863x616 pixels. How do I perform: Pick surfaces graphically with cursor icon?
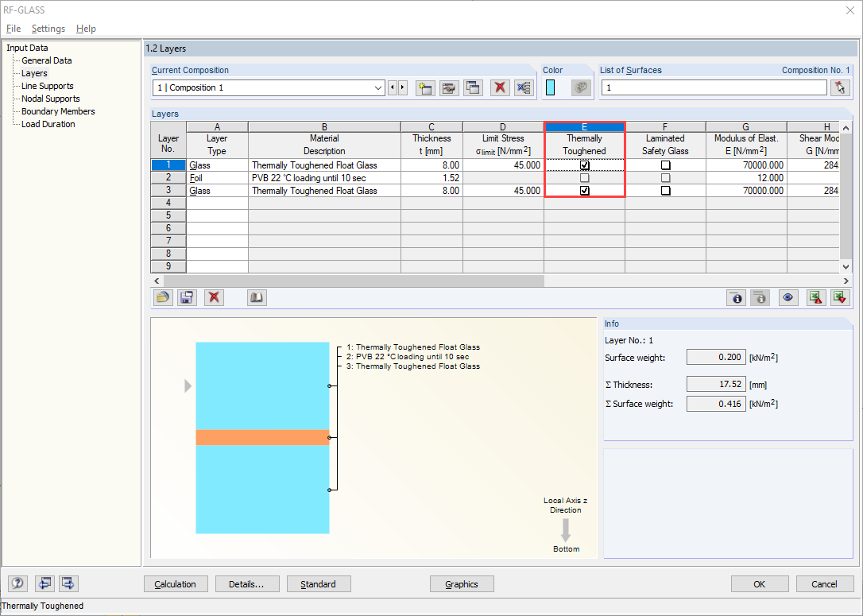(840, 87)
